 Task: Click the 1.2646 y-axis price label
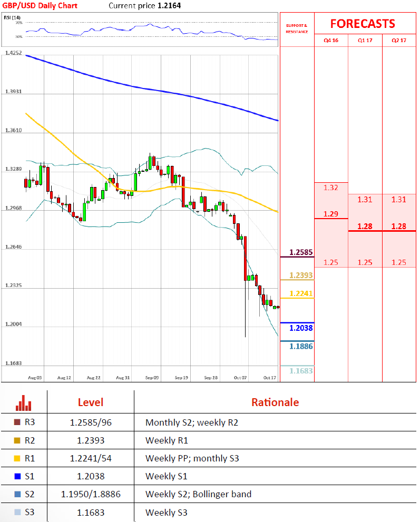pos(13,247)
